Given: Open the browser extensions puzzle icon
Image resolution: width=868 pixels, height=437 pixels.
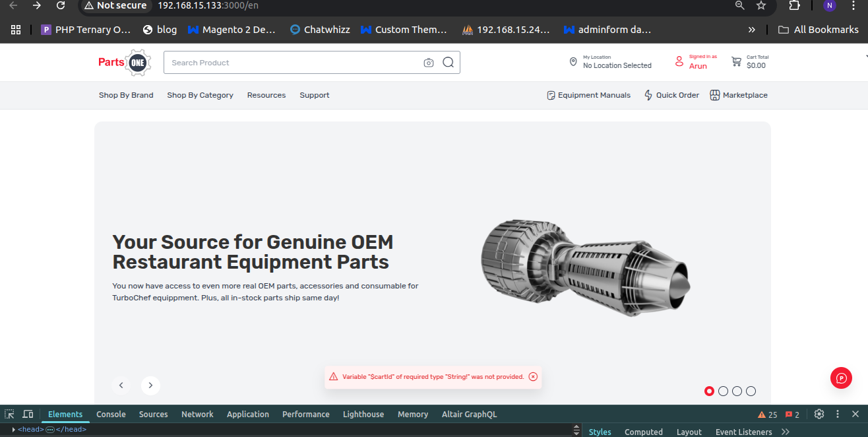Looking at the screenshot, I should [x=795, y=5].
